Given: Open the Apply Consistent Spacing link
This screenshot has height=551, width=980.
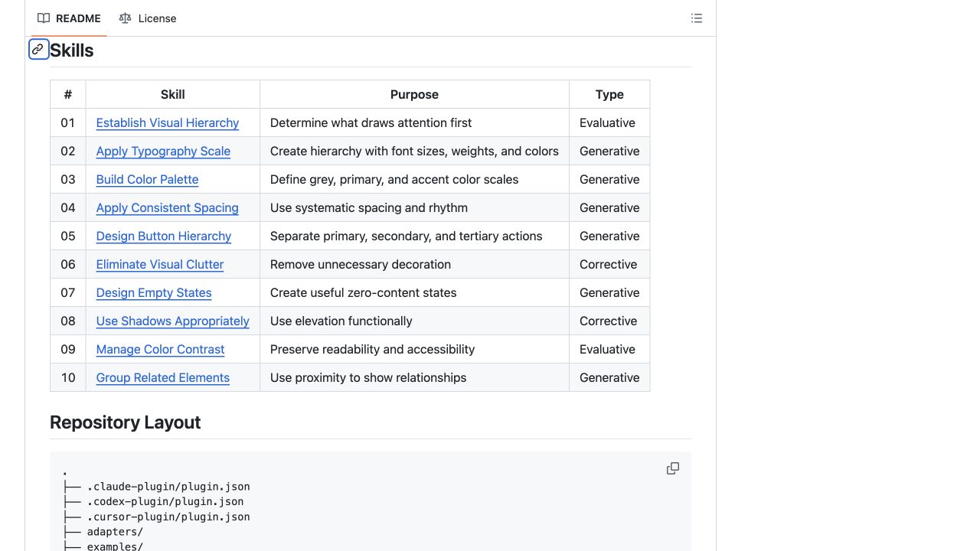Looking at the screenshot, I should click(167, 208).
